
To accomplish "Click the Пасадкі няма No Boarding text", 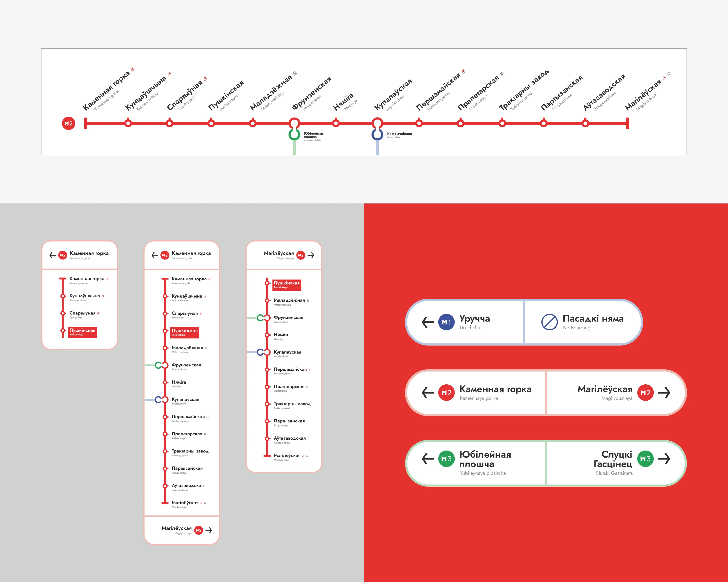I will pyautogui.click(x=593, y=318).
